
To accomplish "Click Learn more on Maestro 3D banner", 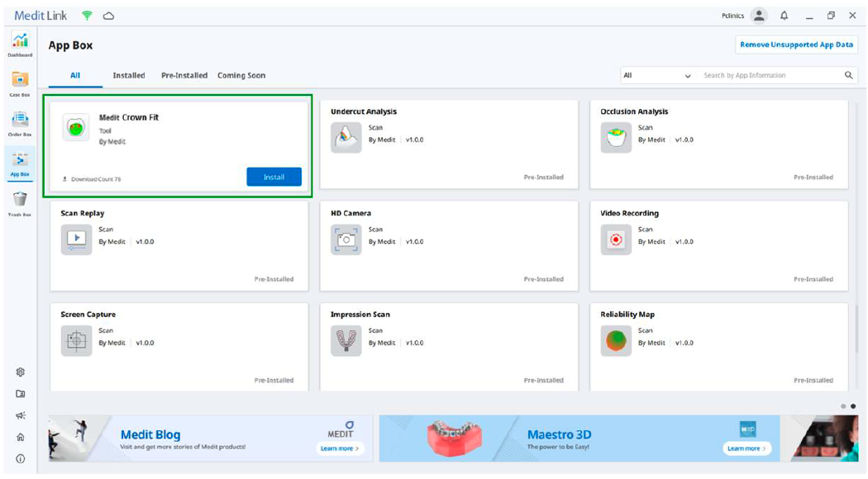I will [746, 448].
